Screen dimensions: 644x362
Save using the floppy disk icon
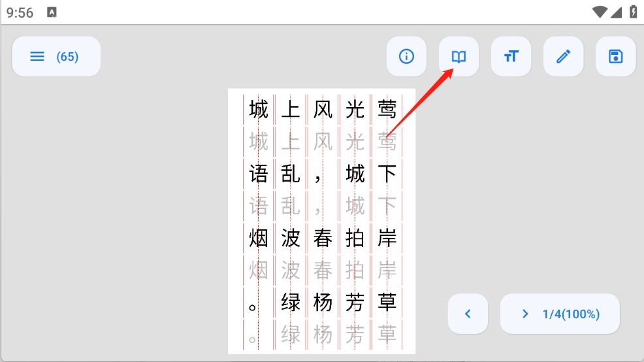(x=615, y=57)
